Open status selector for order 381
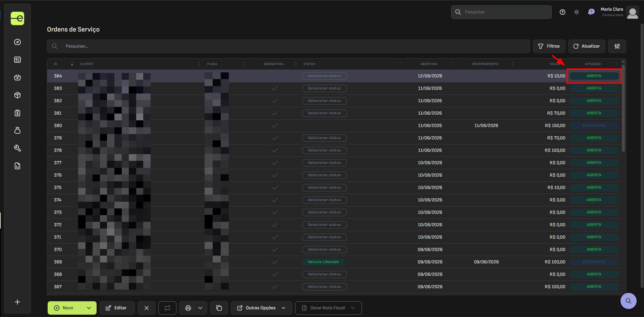Viewport: 644px width, 317px height. click(x=324, y=113)
